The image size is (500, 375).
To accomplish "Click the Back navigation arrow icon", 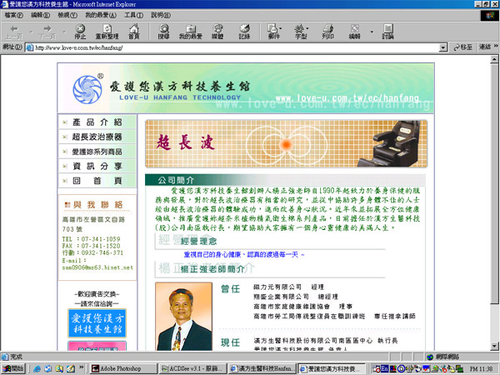I will click(x=14, y=31).
